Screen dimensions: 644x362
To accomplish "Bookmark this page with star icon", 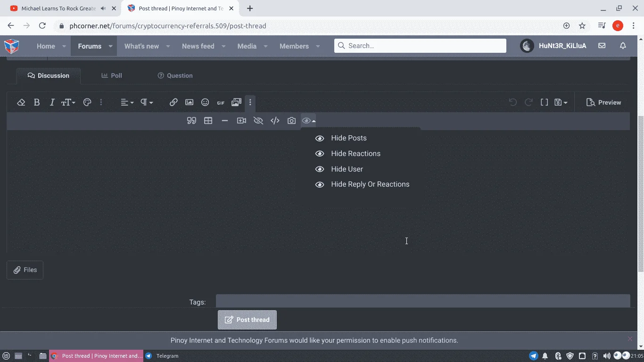I will (x=582, y=26).
